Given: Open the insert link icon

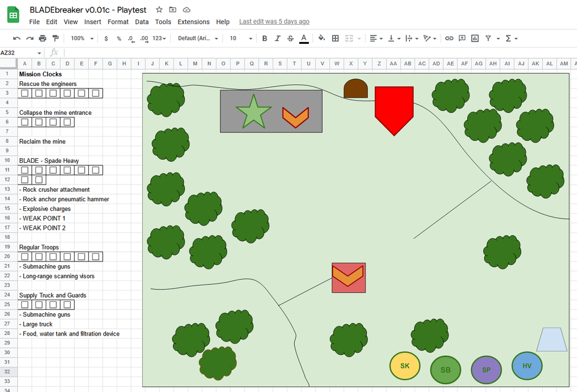Looking at the screenshot, I should pos(449,38).
